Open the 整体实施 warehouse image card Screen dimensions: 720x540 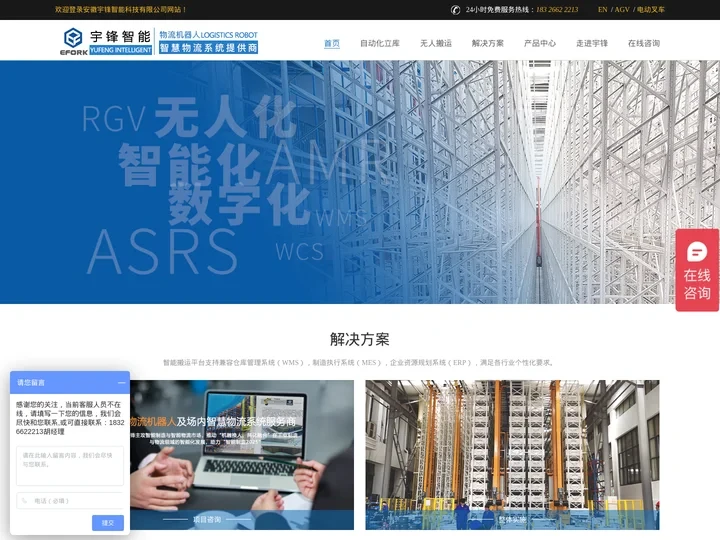click(x=512, y=455)
